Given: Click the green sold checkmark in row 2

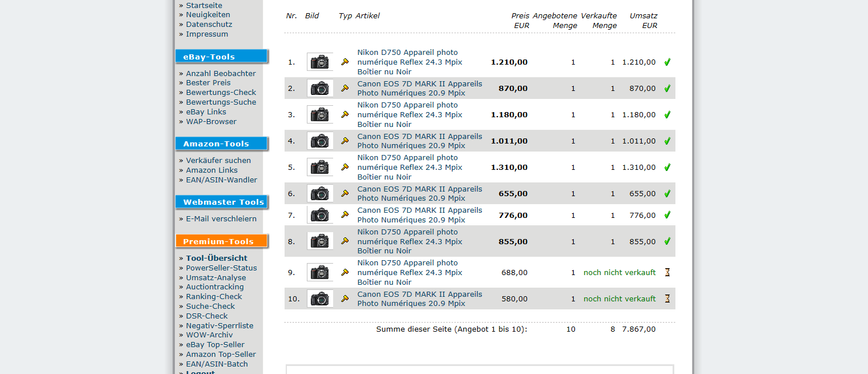Looking at the screenshot, I should pyautogui.click(x=667, y=88).
